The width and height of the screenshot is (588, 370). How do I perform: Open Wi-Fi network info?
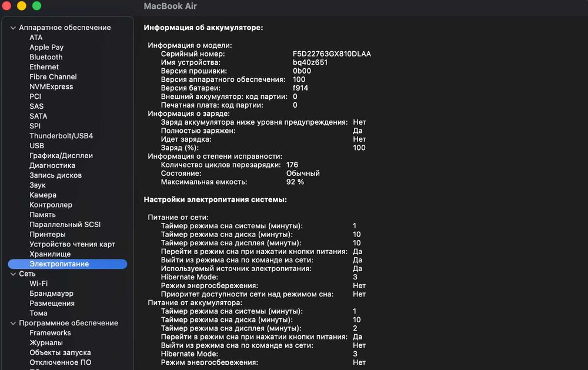pyautogui.click(x=39, y=284)
